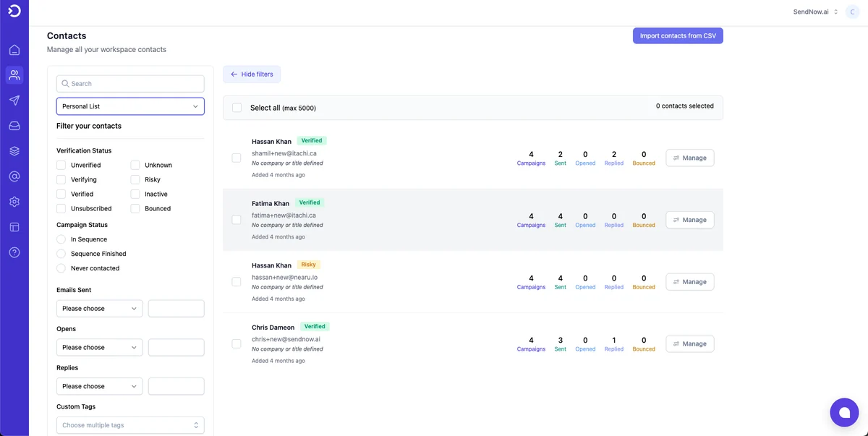Select the Never contacted radio option
The height and width of the screenshot is (436, 868).
pos(61,268)
